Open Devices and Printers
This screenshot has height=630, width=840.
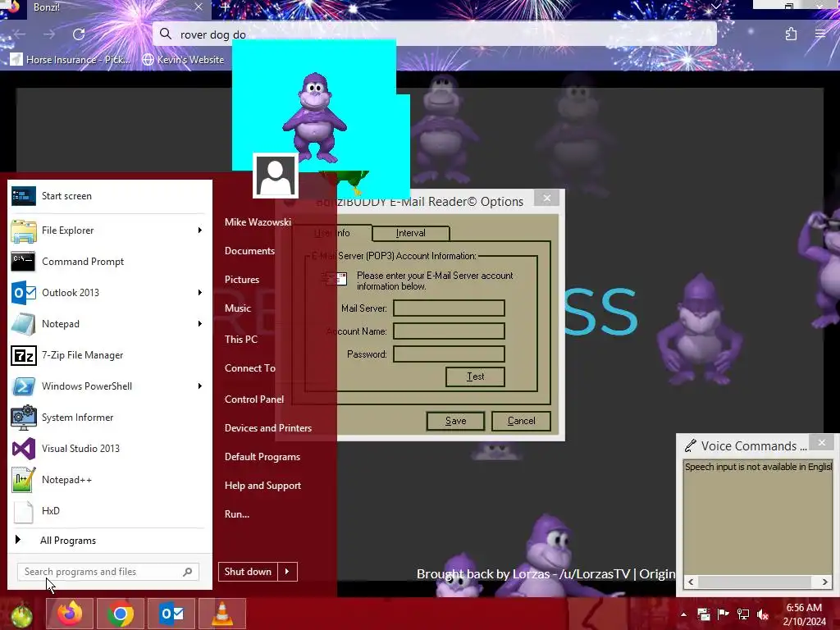pos(268,428)
